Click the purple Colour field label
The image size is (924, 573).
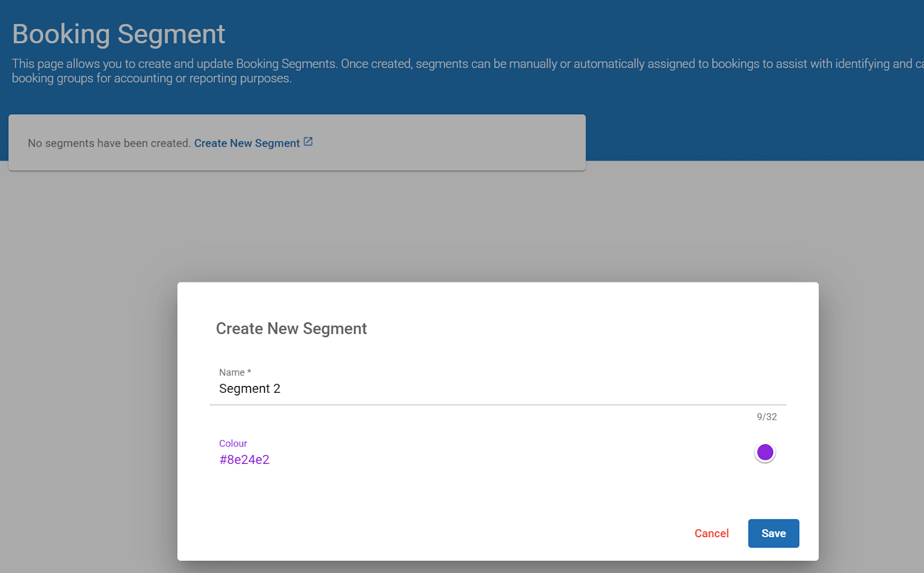(233, 444)
